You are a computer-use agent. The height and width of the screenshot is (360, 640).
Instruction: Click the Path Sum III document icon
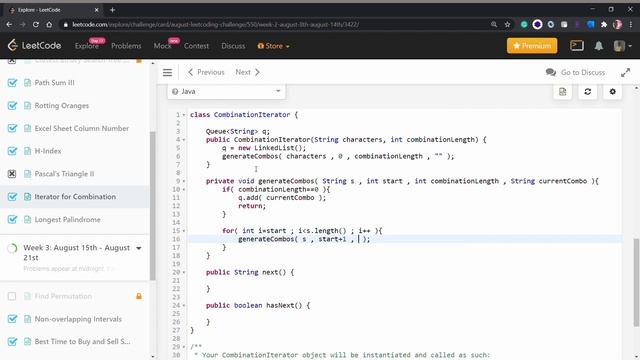tap(27, 83)
